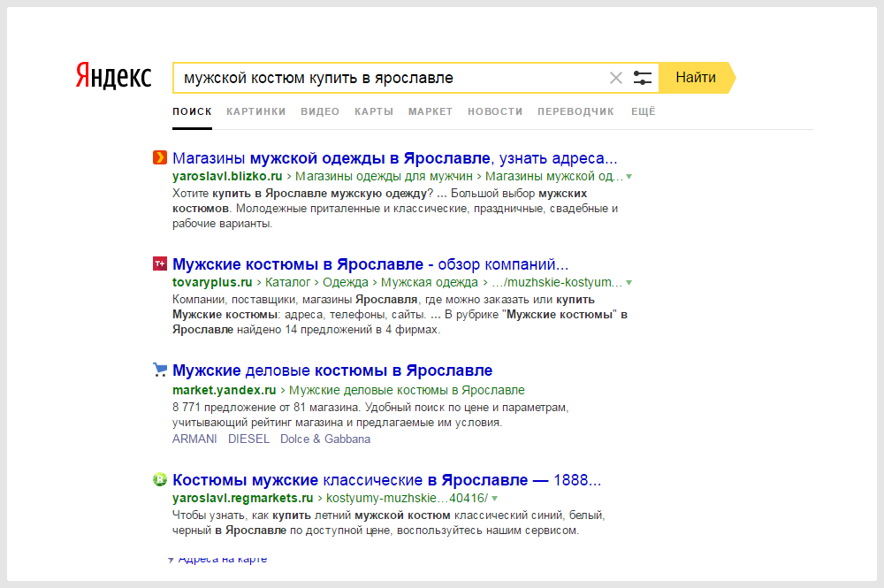The image size is (884, 588).
Task: Click kostyumy-muzhskie…40416/ breadcrumb link
Action: pos(407,499)
